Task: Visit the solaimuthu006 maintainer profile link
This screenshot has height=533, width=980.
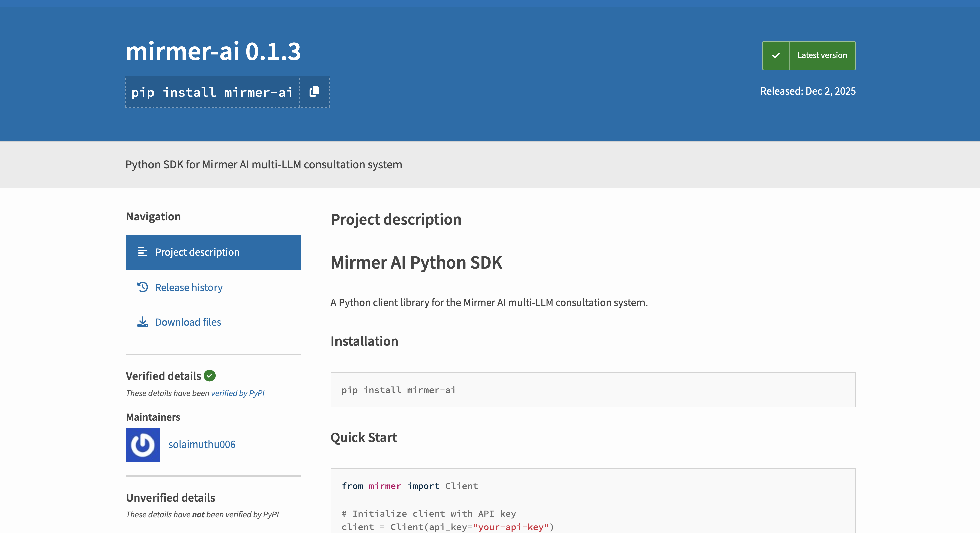Action: tap(202, 445)
